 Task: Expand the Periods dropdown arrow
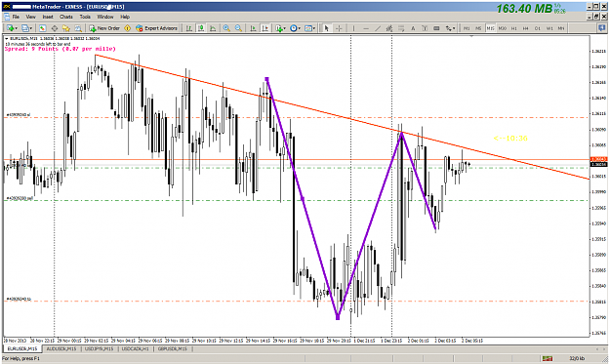pos(300,28)
